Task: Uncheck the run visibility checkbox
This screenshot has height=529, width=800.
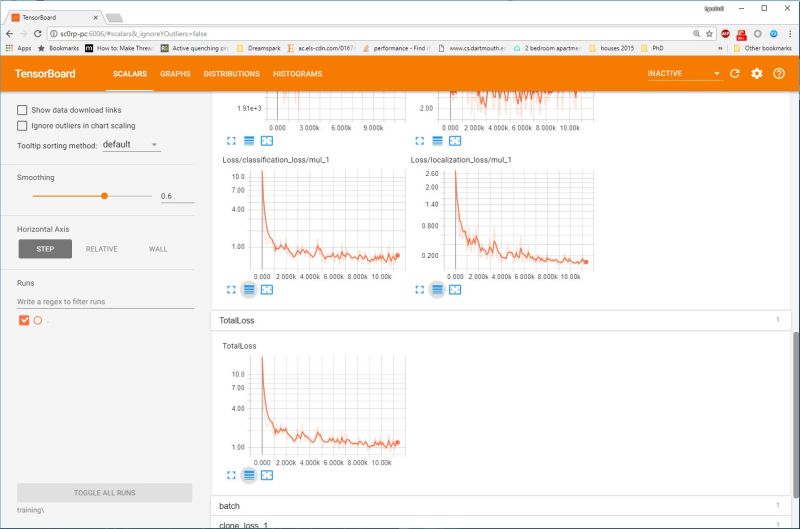Action: pyautogui.click(x=24, y=320)
